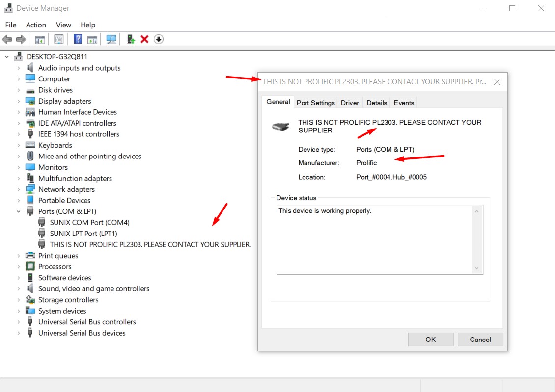This screenshot has height=392, width=555.
Task: Click the Print queues printer icon
Action: pos(30,255)
